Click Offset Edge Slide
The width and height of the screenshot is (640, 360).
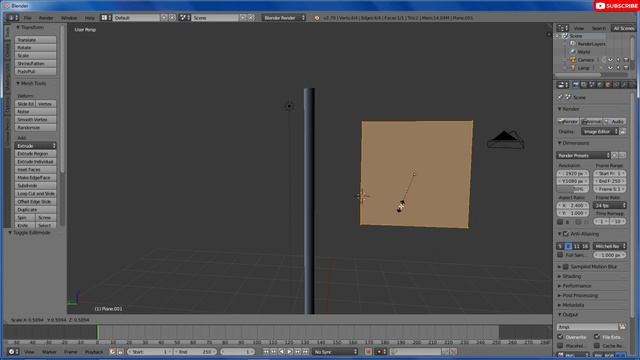coord(36,202)
